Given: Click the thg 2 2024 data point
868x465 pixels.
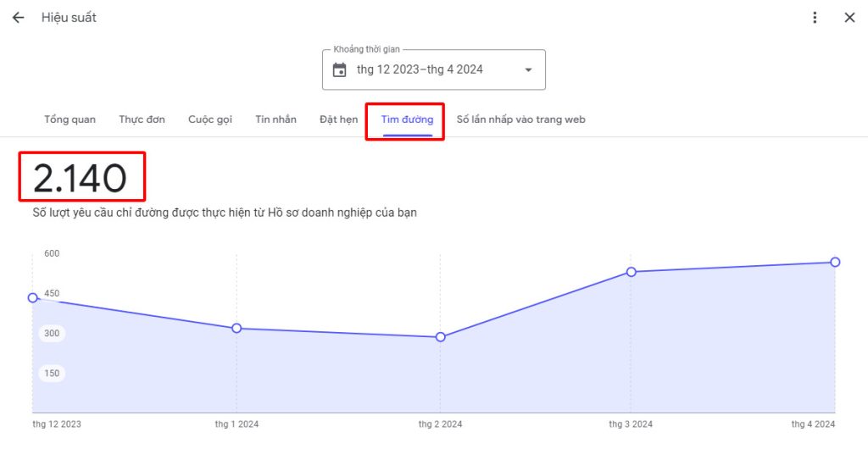Looking at the screenshot, I should (440, 337).
